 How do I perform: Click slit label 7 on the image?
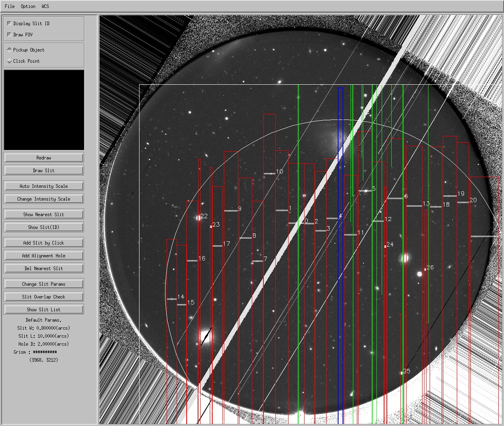pos(265,259)
